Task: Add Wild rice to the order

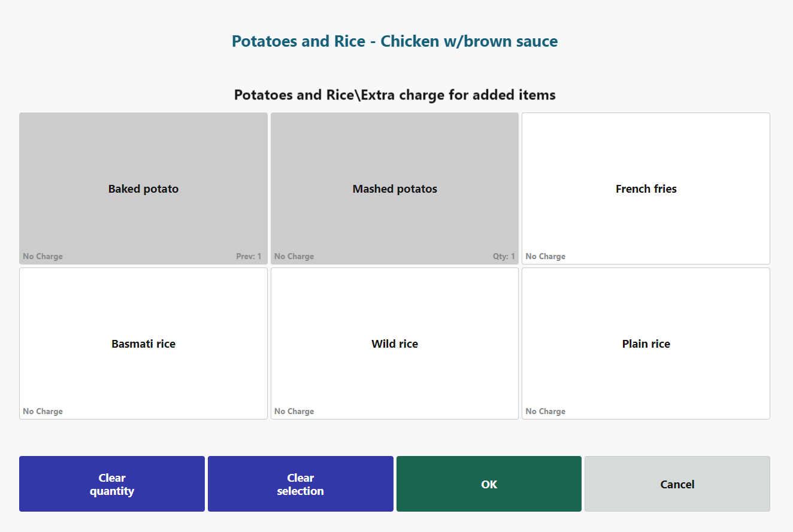Action: [395, 343]
